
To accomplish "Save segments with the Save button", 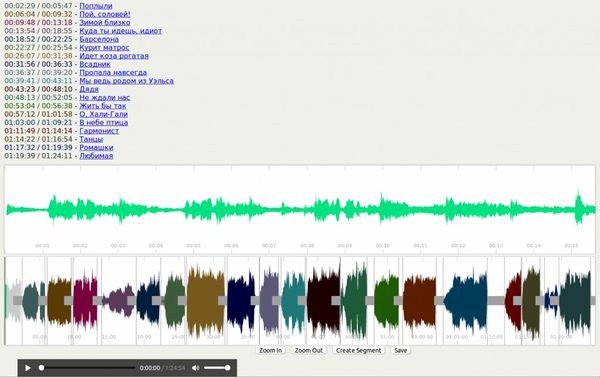I will click(x=401, y=350).
